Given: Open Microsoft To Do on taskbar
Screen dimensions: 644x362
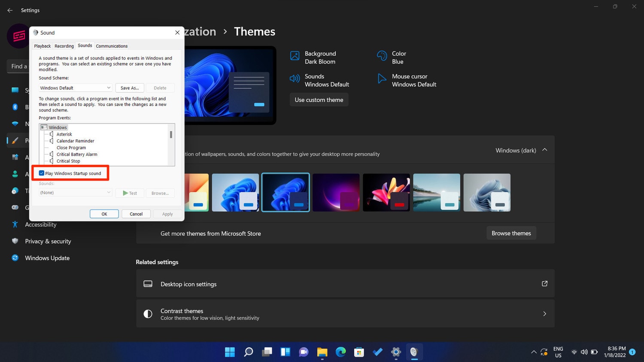Looking at the screenshot, I should [x=378, y=352].
